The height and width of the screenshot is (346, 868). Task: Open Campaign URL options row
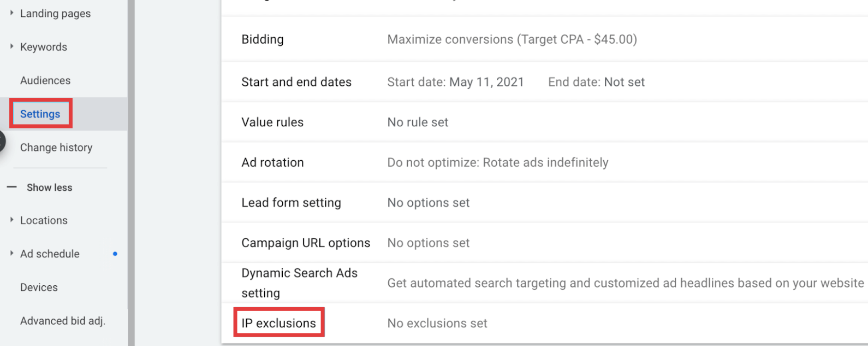tap(544, 243)
